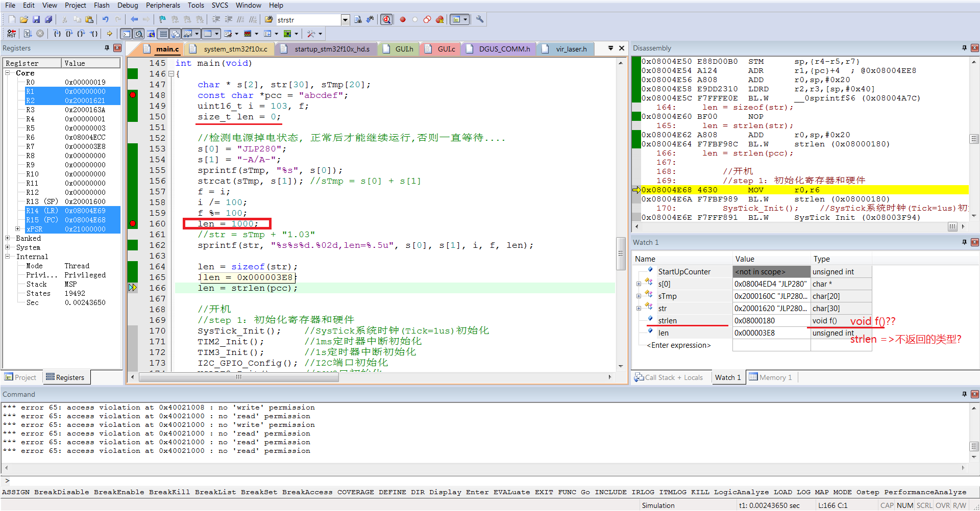Click the Run icon
This screenshot has height=511, width=980.
click(x=28, y=34)
